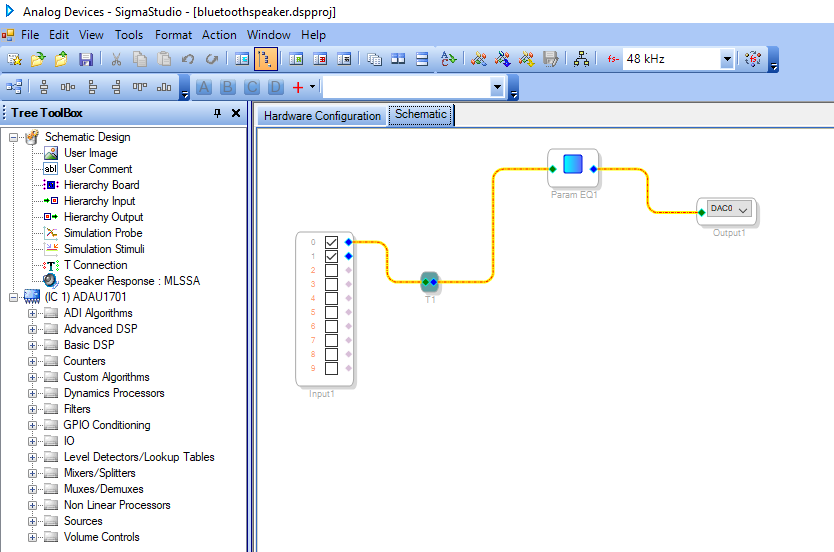Image resolution: width=834 pixels, height=552 pixels.
Task: Open the Window menu
Action: point(269,35)
